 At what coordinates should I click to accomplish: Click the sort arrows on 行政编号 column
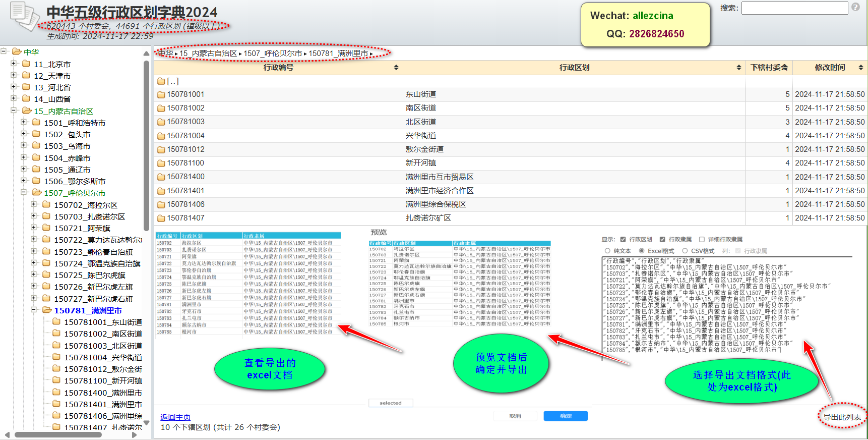(x=396, y=68)
